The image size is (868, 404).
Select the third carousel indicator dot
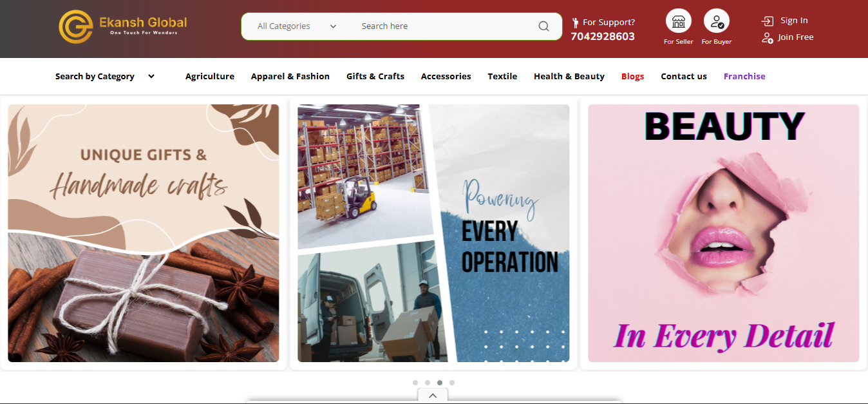tap(439, 382)
